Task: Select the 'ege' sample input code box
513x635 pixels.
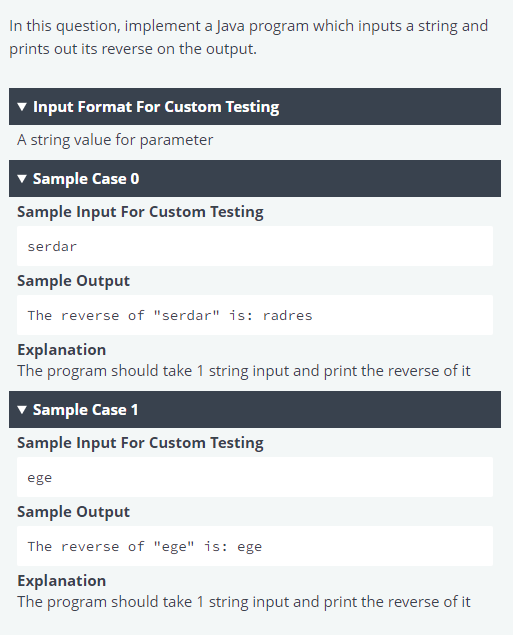Action: (255, 477)
